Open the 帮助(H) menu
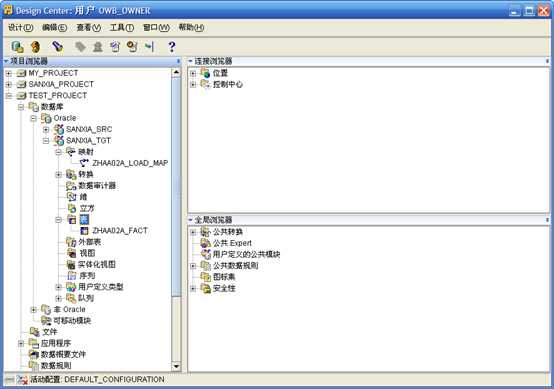The width and height of the screenshot is (554, 389). pos(191,28)
